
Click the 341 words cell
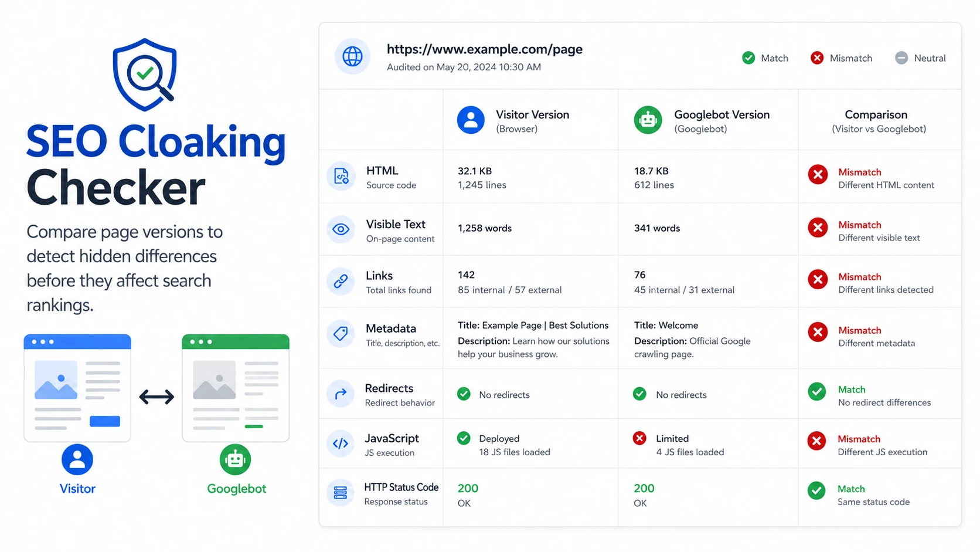click(x=657, y=228)
